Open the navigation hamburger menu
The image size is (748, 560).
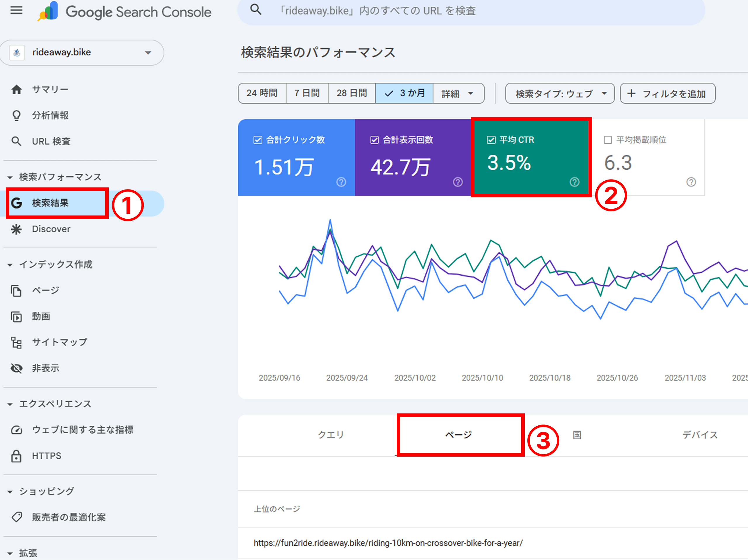(x=16, y=10)
